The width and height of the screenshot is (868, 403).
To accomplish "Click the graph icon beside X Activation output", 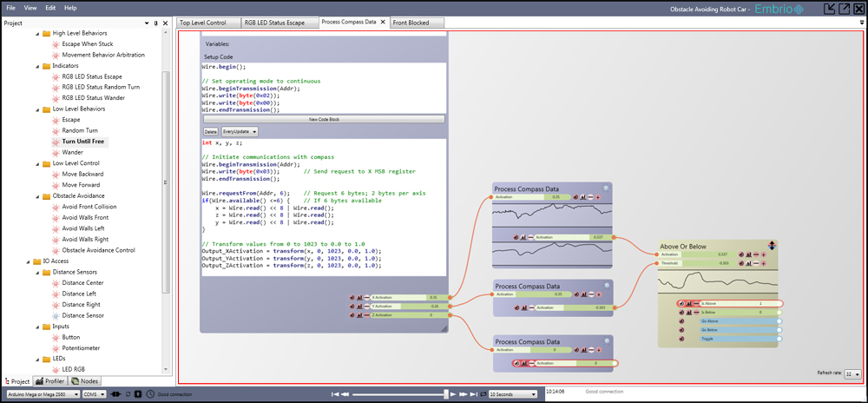I will [359, 297].
